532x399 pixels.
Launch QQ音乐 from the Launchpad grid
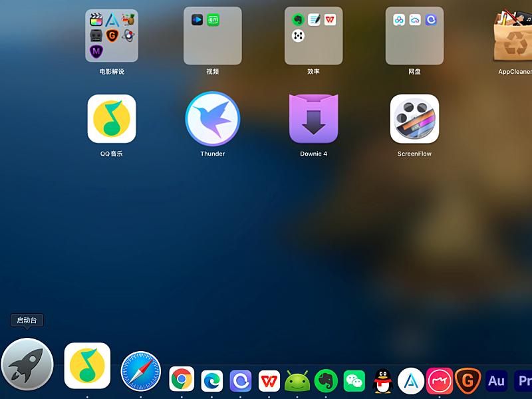[112, 119]
